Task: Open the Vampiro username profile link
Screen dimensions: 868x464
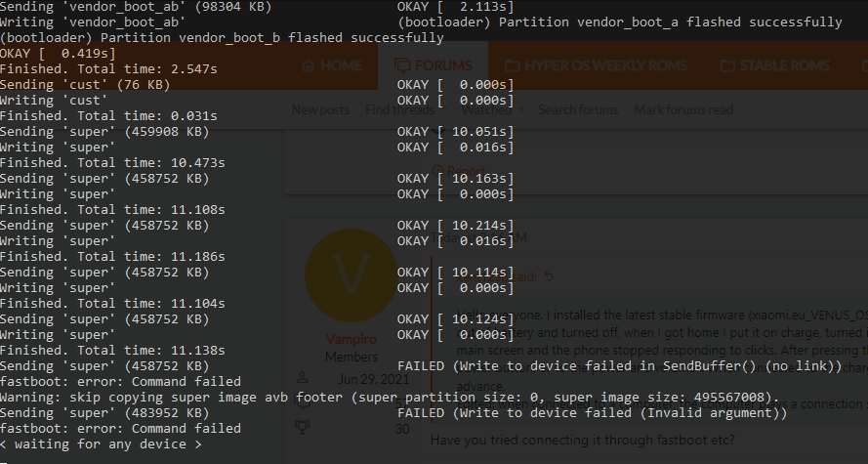Action: (x=351, y=340)
